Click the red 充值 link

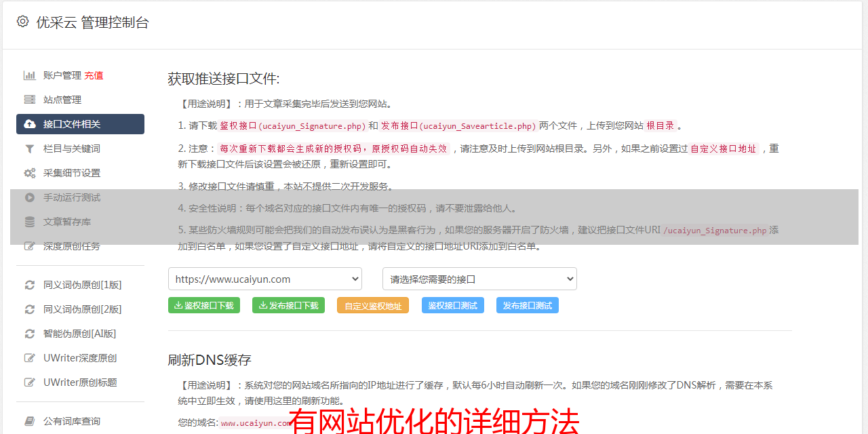click(x=94, y=75)
